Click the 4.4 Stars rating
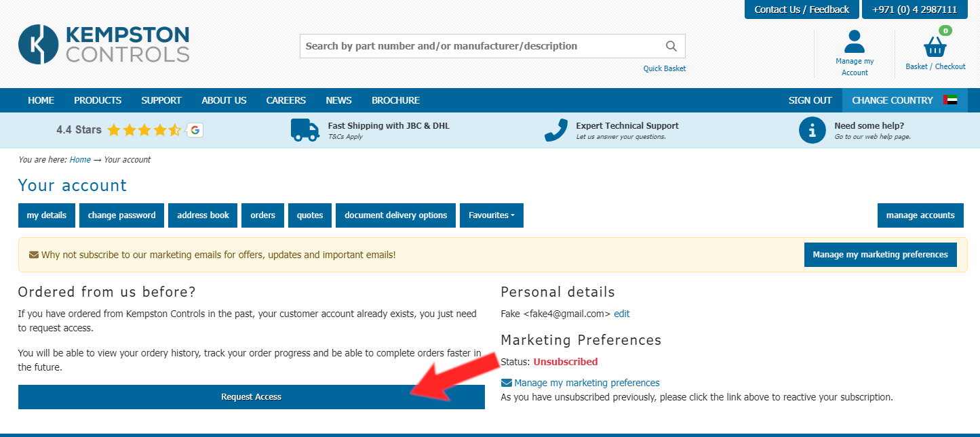This screenshot has height=437, width=980. point(79,130)
